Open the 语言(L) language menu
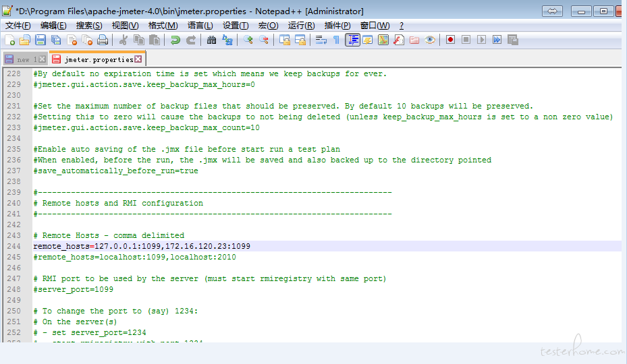Image resolution: width=627 pixels, height=364 pixels. [200, 26]
